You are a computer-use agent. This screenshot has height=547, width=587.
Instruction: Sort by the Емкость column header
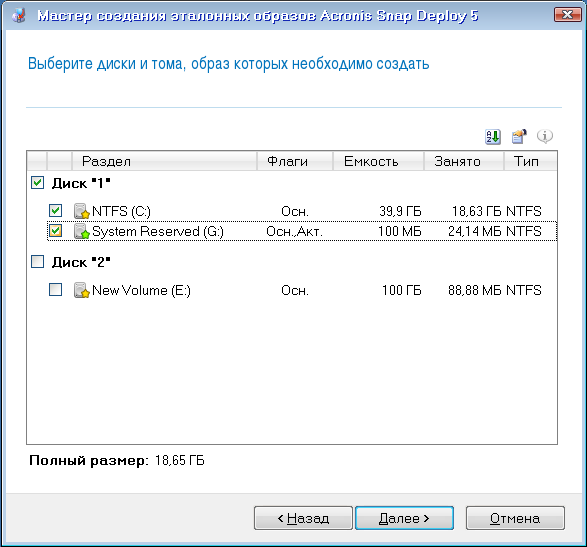[x=378, y=161]
